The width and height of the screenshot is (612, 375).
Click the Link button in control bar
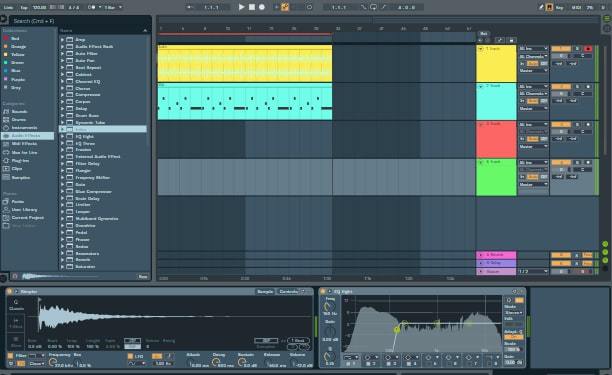click(x=8, y=7)
